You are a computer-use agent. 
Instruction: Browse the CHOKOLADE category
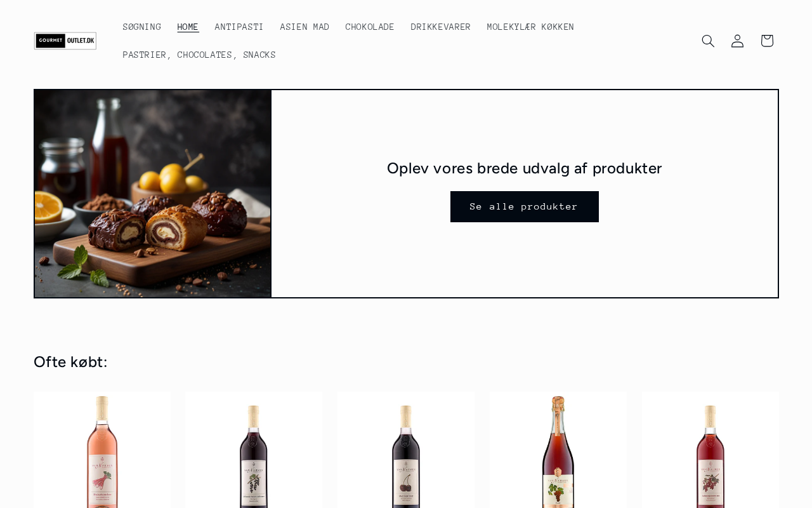tap(370, 27)
